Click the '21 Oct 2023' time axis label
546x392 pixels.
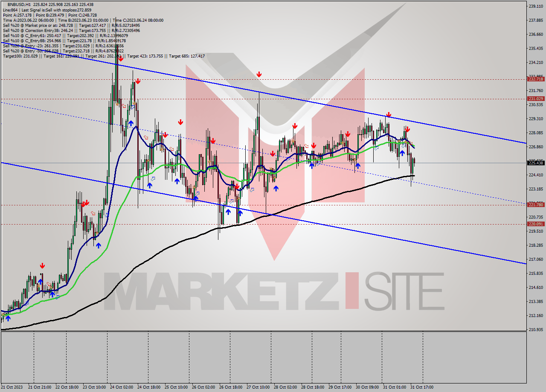[13, 387]
